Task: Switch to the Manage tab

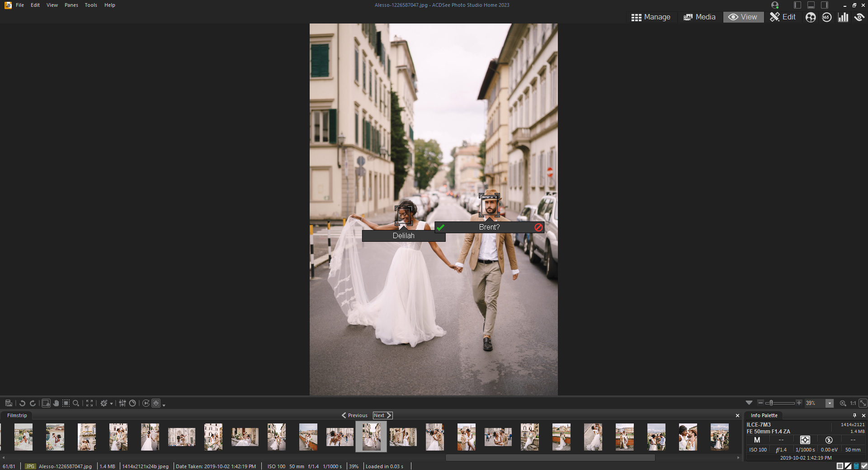Action: click(x=651, y=17)
